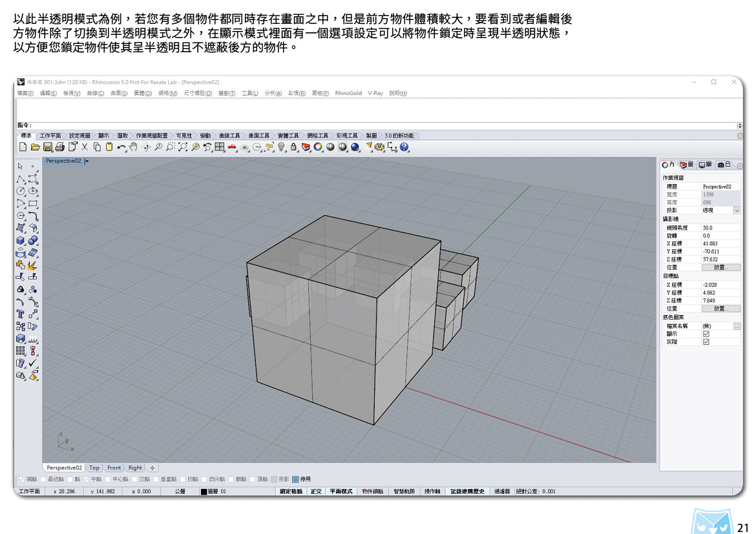Toggle the 四分點 (Quad) osnap checkbox
Image resolution: width=756 pixels, height=534 pixels.
204,480
